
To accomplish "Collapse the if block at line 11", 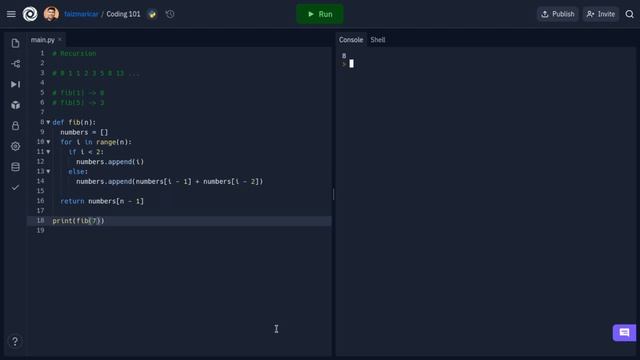I will click(x=48, y=151).
